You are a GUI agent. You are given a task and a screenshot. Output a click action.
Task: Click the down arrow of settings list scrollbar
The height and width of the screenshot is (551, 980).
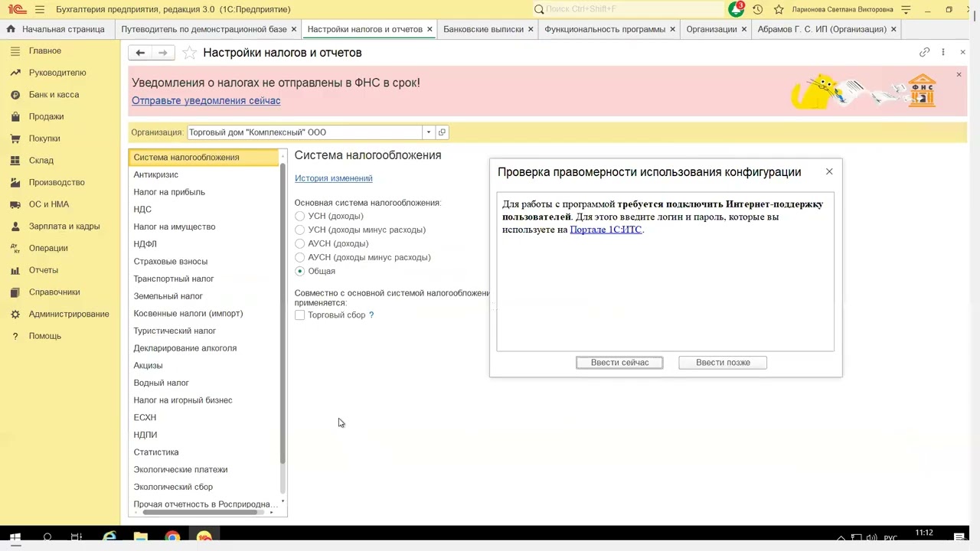coord(283,502)
